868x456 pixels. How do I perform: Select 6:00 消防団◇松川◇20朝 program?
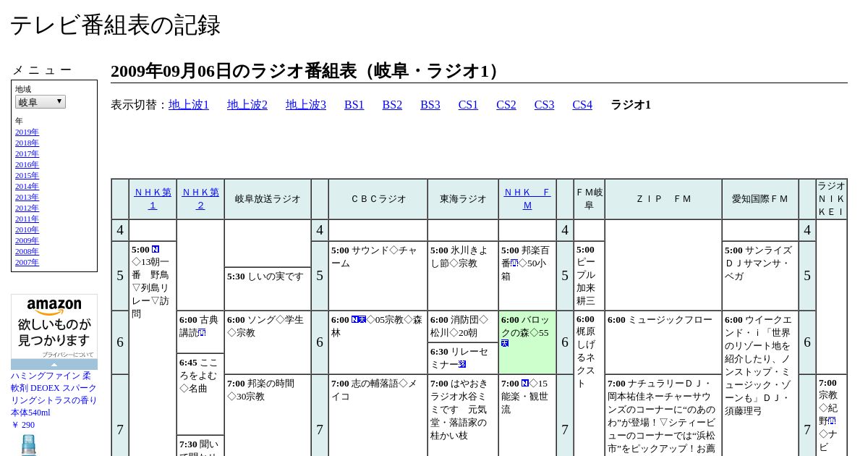(463, 326)
